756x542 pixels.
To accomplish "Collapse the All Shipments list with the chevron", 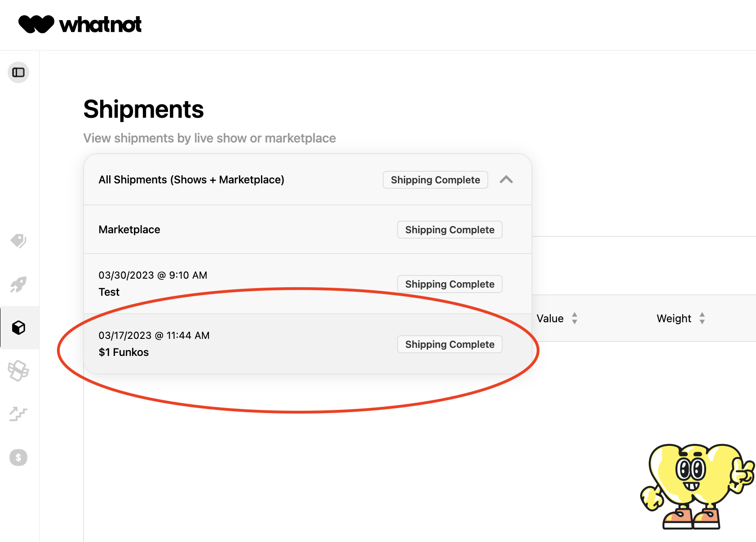I will [x=507, y=180].
